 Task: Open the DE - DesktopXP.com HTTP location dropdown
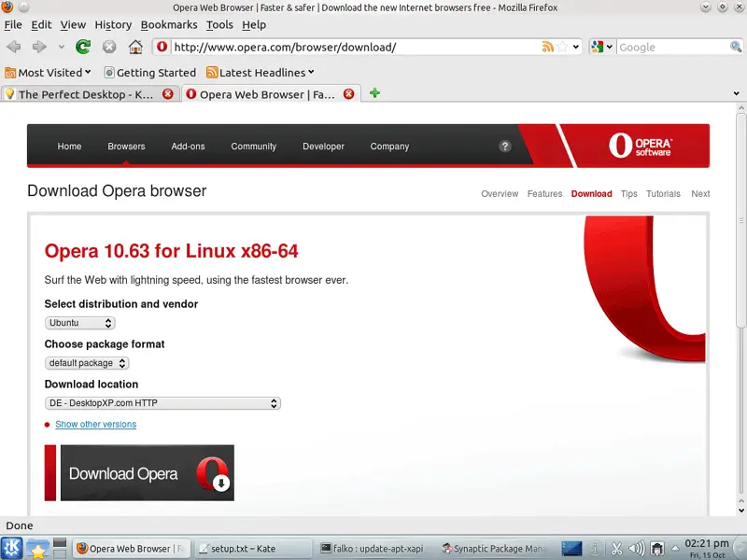(162, 403)
